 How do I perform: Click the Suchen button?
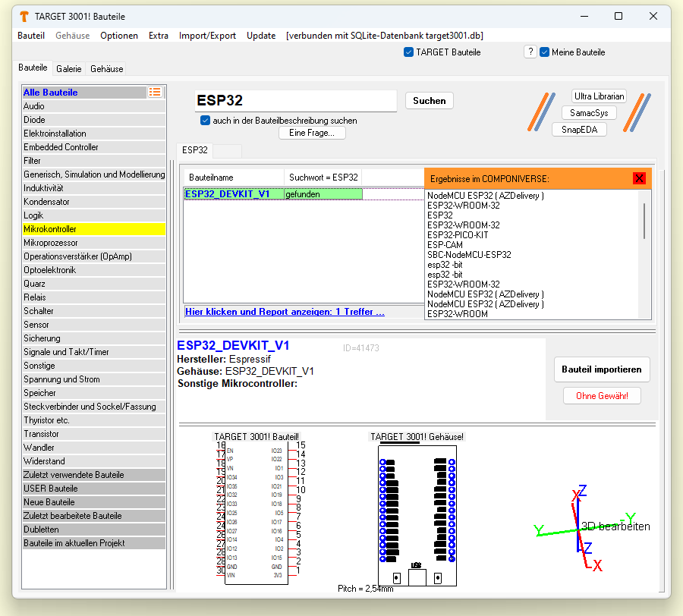point(429,101)
